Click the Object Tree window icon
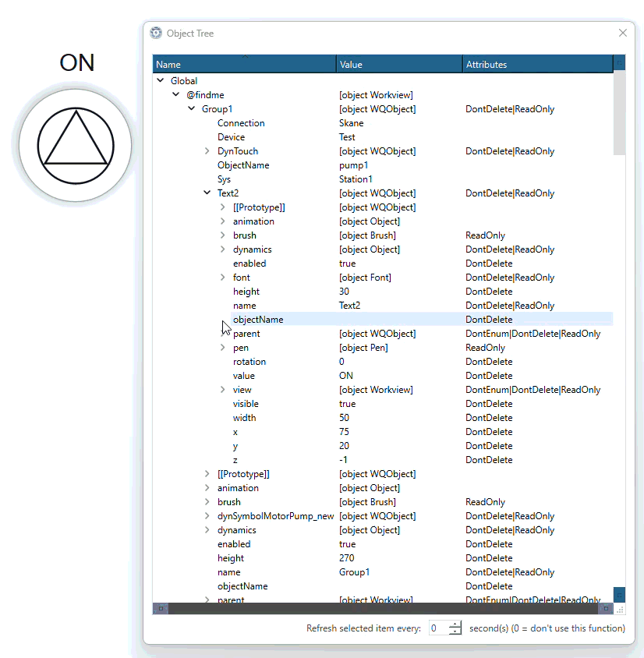The height and width of the screenshot is (658, 644). coord(156,34)
